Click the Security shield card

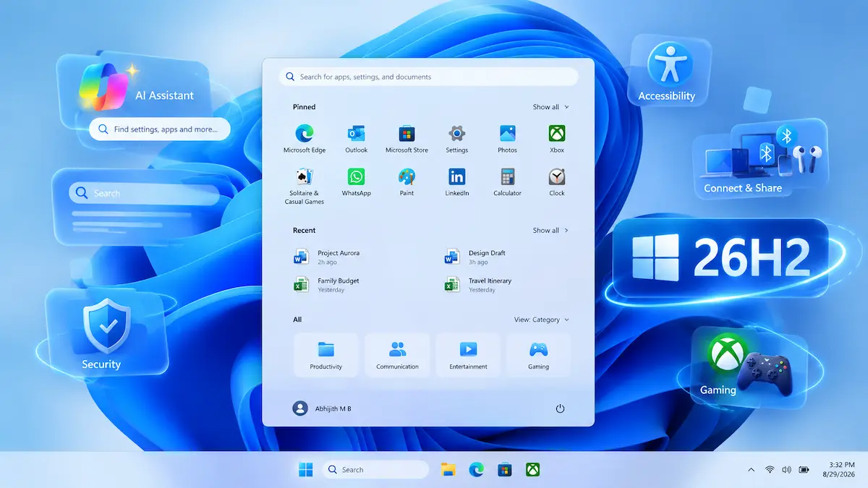(x=106, y=331)
